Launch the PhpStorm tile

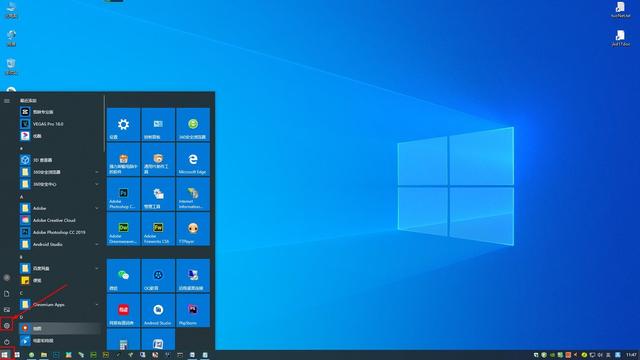tap(193, 310)
